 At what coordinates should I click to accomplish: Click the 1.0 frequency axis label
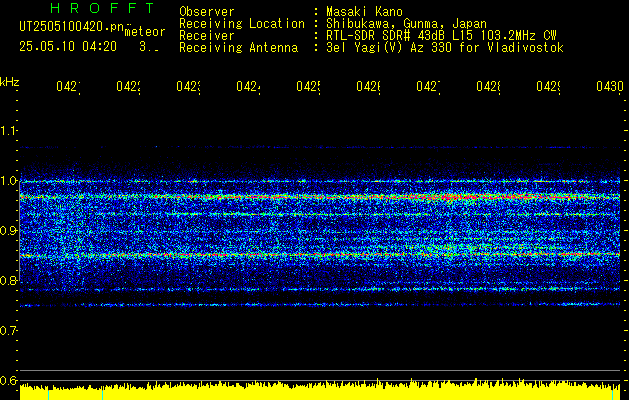click(x=8, y=181)
